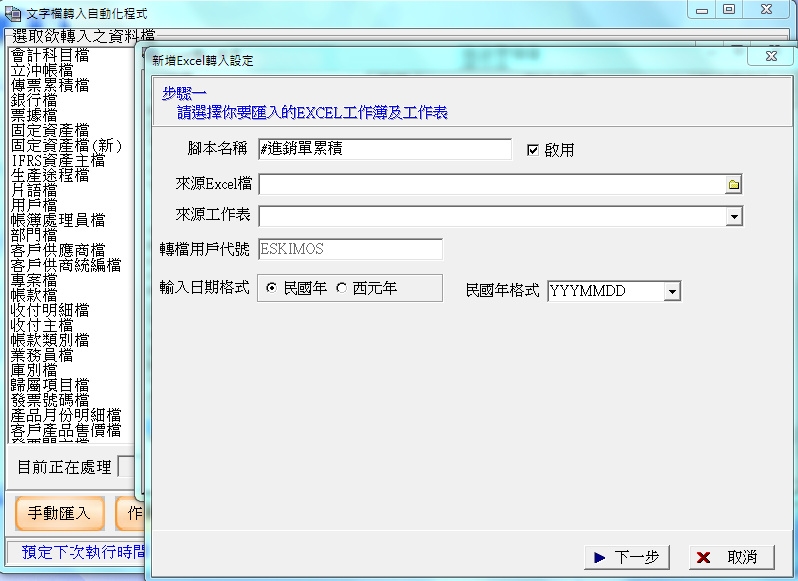Image resolution: width=798 pixels, height=581 pixels.
Task: Select the 民國年 radio button
Action: pyautogui.click(x=271, y=288)
